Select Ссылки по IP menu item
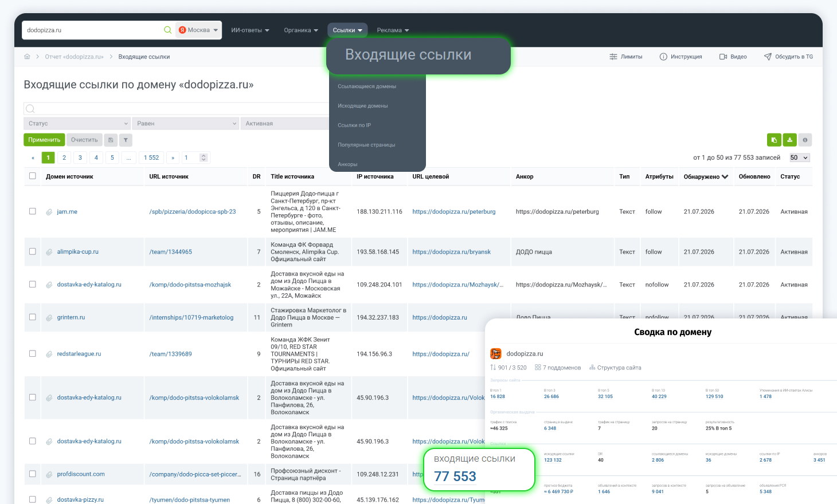 click(x=354, y=125)
